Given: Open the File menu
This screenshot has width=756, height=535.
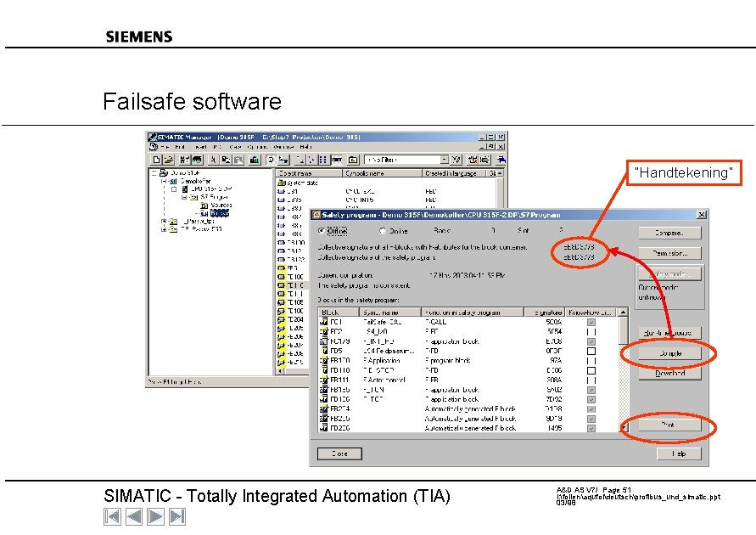Looking at the screenshot, I should coord(165,147).
